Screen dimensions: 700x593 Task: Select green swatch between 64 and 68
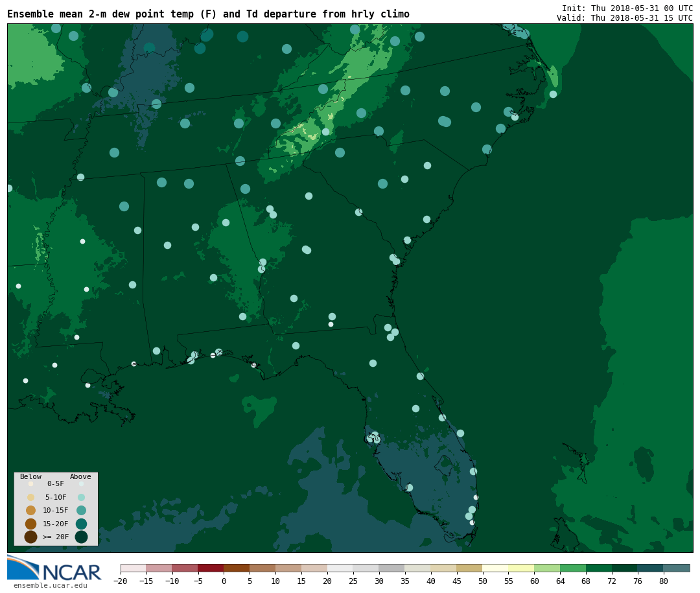(573, 568)
